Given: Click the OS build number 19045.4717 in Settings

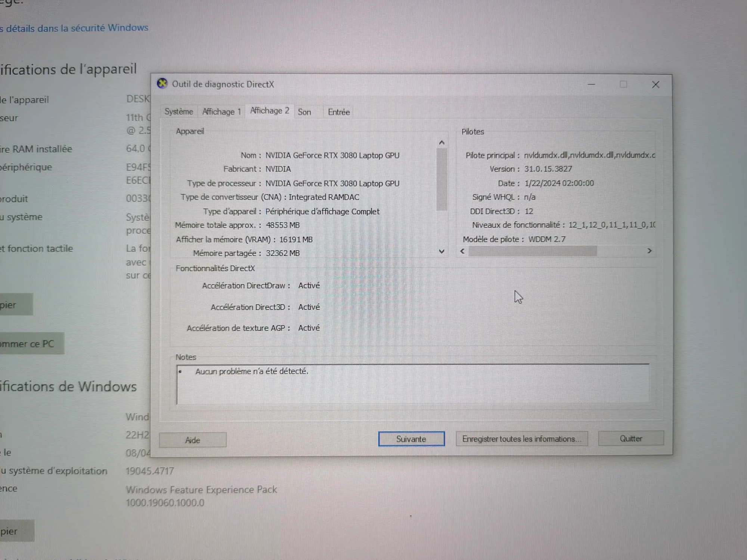Looking at the screenshot, I should tap(150, 471).
